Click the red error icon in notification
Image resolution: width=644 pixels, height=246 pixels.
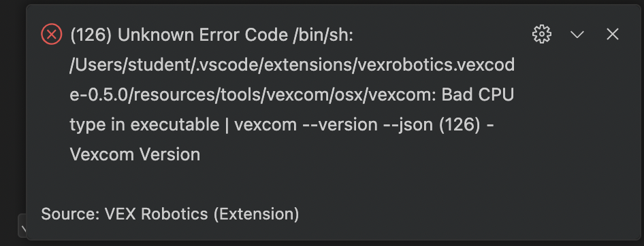52,35
